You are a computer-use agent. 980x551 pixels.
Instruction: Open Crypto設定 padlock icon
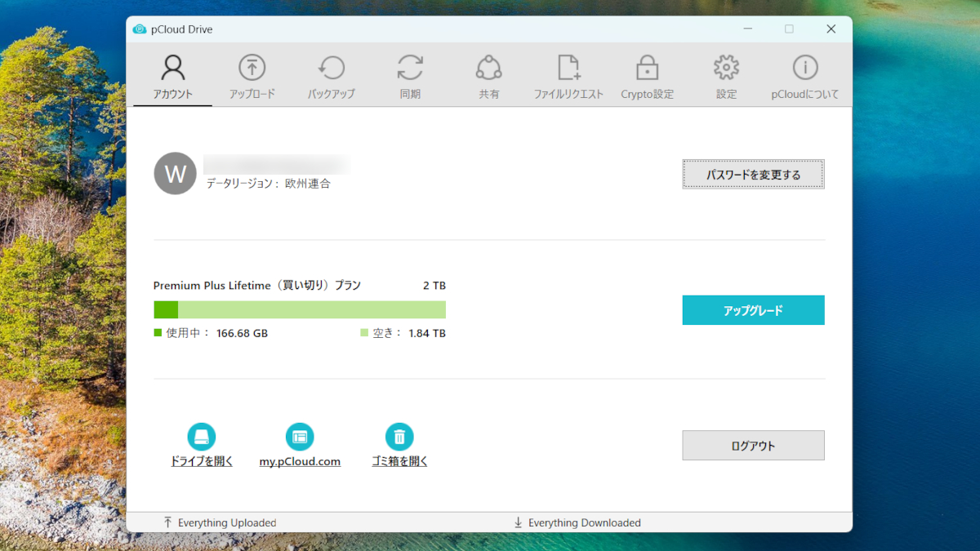[x=647, y=68]
